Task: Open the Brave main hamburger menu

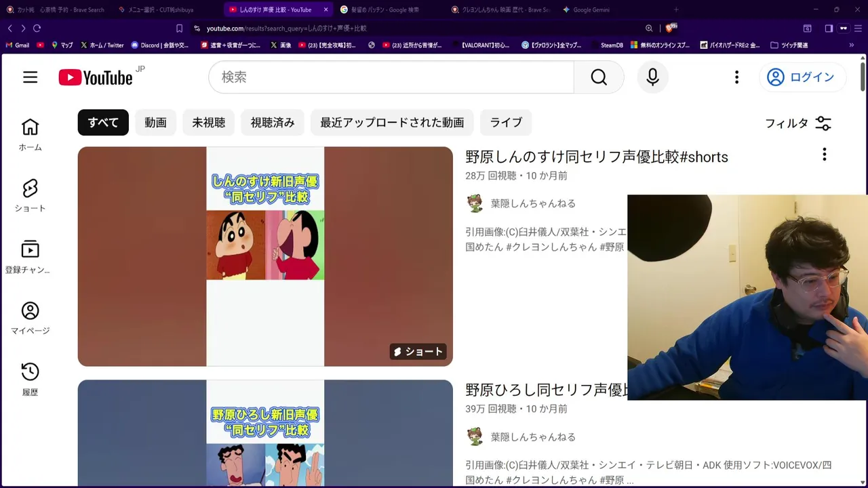Action: (857, 28)
